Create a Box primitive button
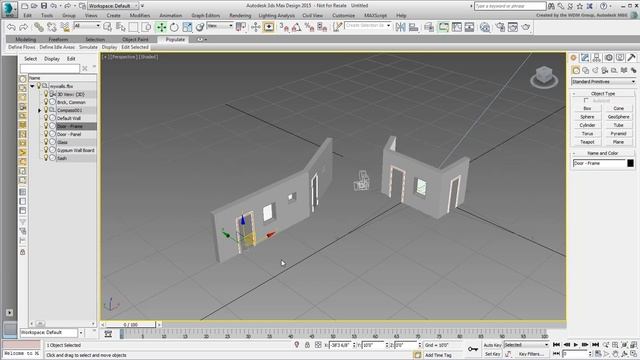Viewport: 640px width, 360px height. (x=587, y=109)
